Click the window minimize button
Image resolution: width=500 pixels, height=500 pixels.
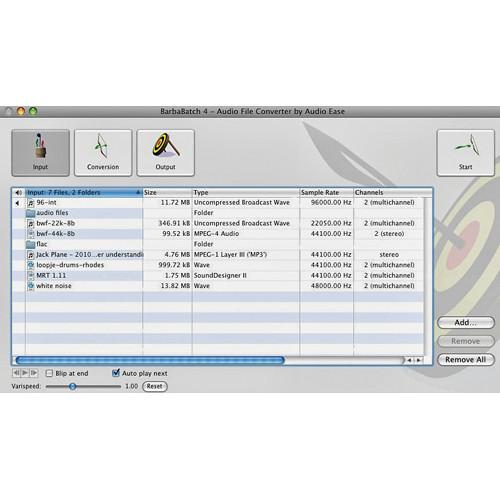click(x=21, y=111)
